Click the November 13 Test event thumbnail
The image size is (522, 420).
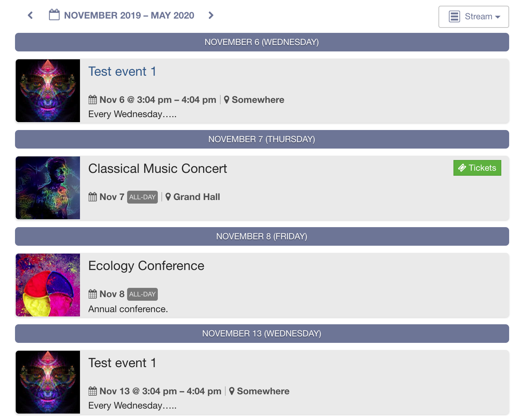click(48, 382)
